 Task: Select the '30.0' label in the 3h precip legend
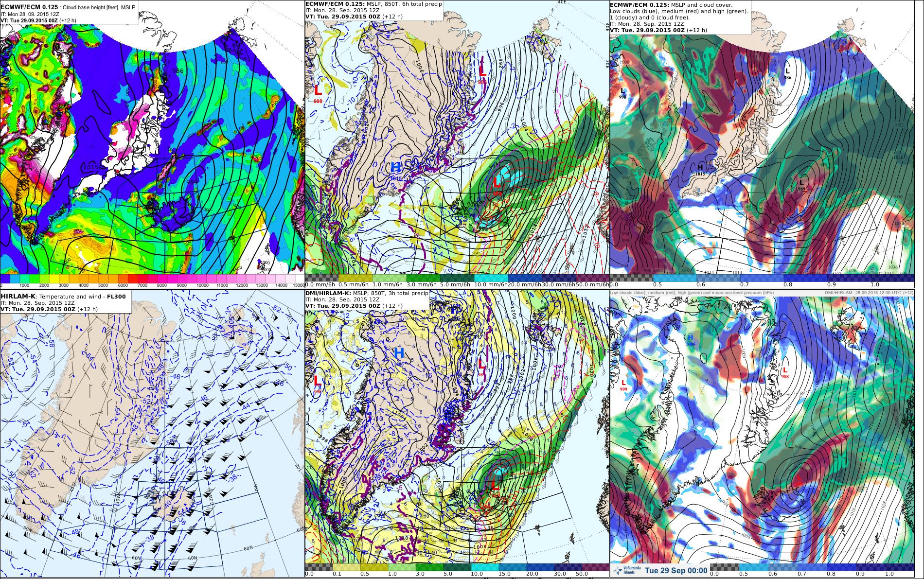561,574
